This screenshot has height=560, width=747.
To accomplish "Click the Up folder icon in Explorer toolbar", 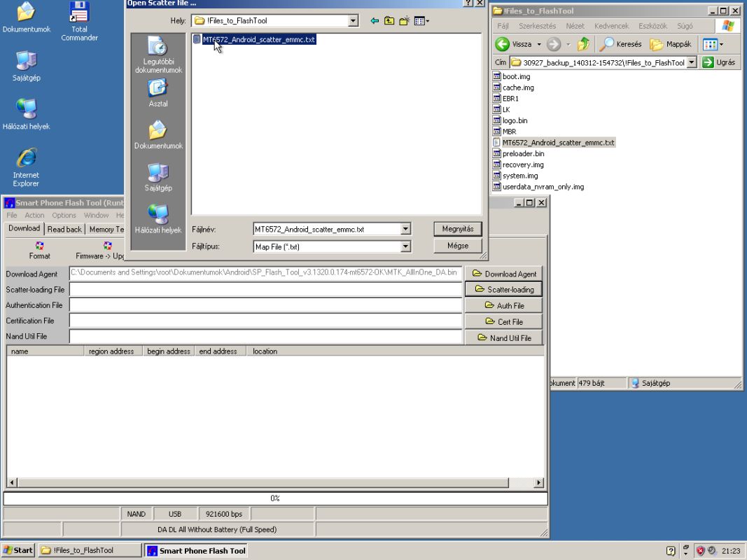I will tap(583, 44).
